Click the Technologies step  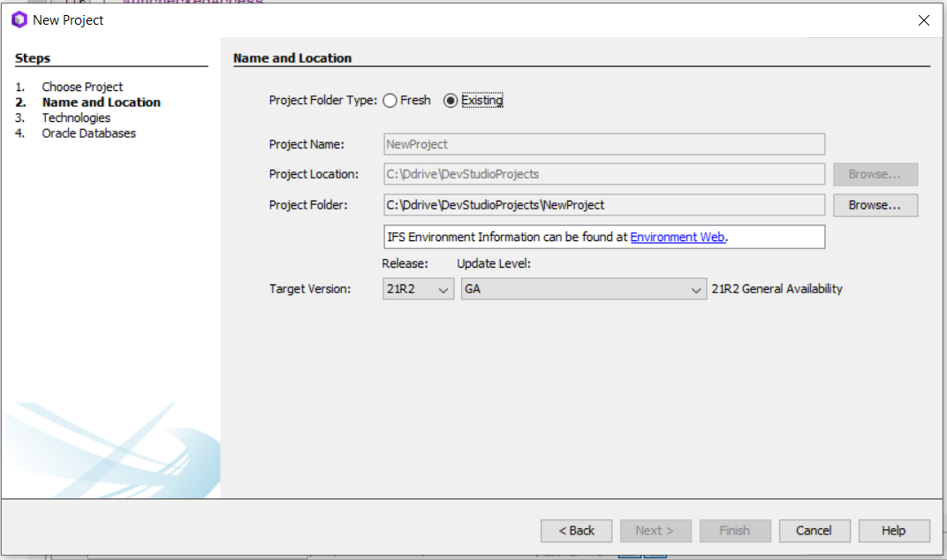[x=76, y=117]
